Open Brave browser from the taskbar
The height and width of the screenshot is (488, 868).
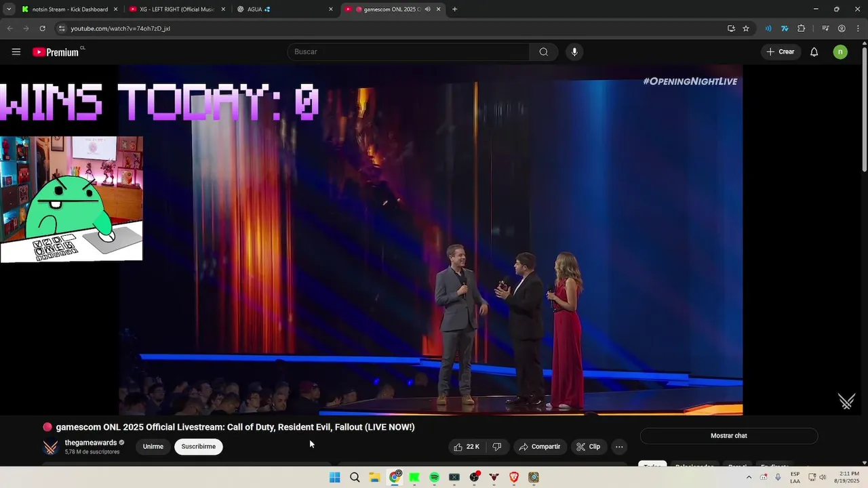tap(514, 478)
